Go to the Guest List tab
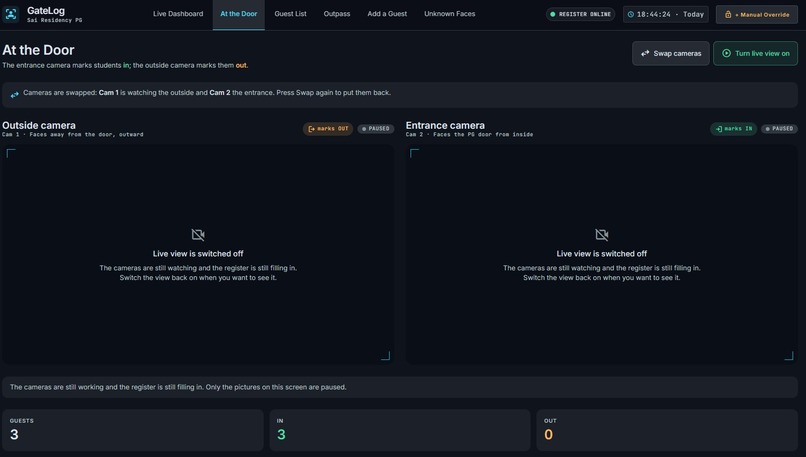Viewport: 806px width, 457px height. tap(290, 14)
